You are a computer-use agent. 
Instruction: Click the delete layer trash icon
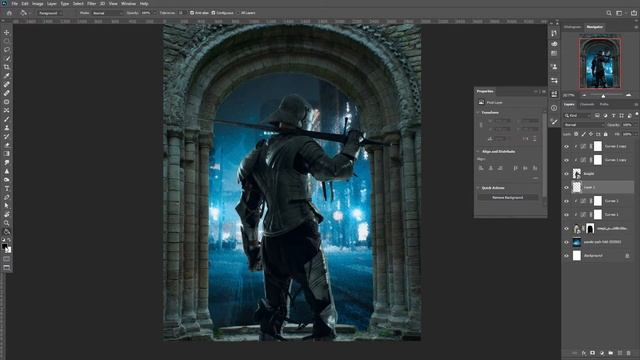click(x=629, y=353)
